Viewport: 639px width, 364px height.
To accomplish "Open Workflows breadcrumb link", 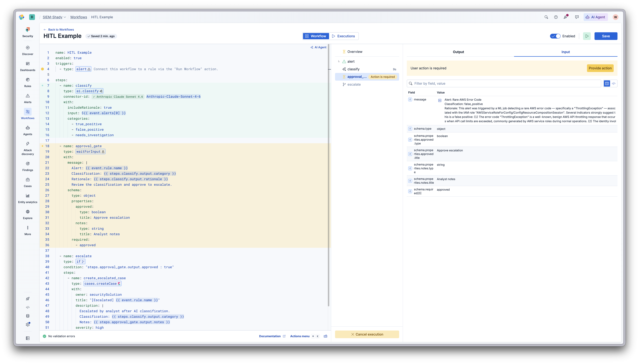I will (78, 17).
